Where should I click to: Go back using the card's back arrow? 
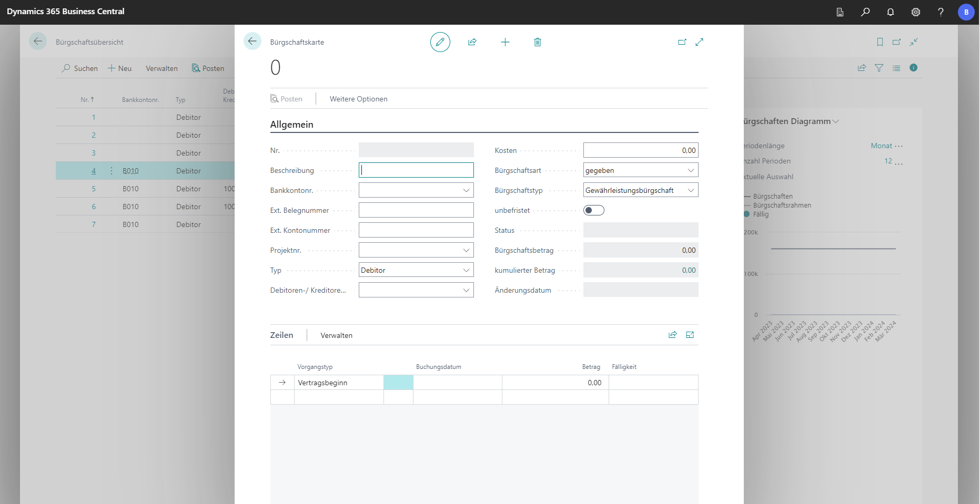pos(252,41)
